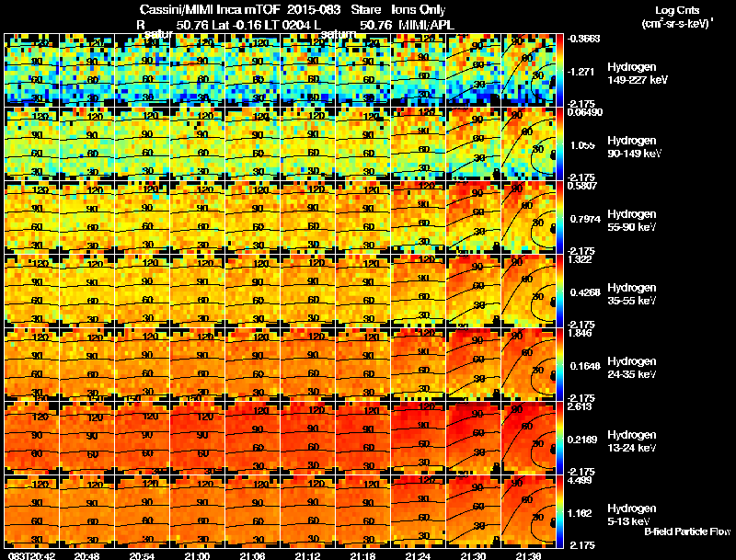Screen dimensions: 736x560
Task: Click the '21:36' time label
Action: [528, 555]
